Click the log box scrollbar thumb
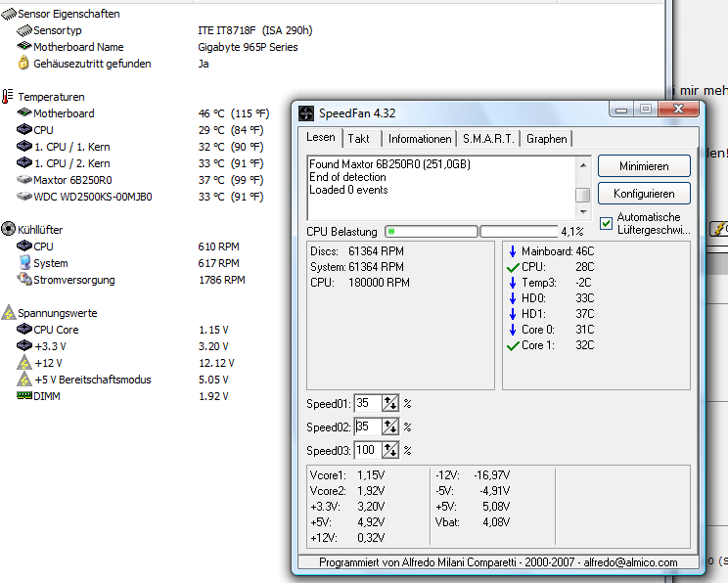 point(583,195)
